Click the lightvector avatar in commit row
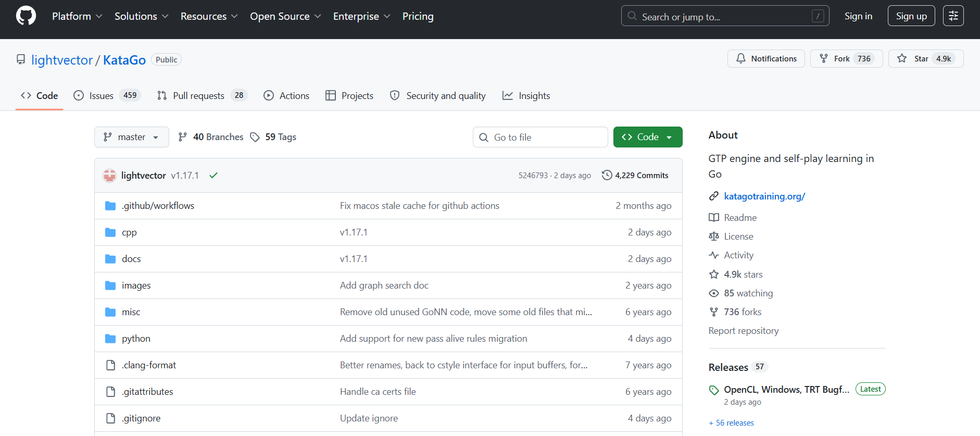The height and width of the screenshot is (436, 980). [x=109, y=176]
